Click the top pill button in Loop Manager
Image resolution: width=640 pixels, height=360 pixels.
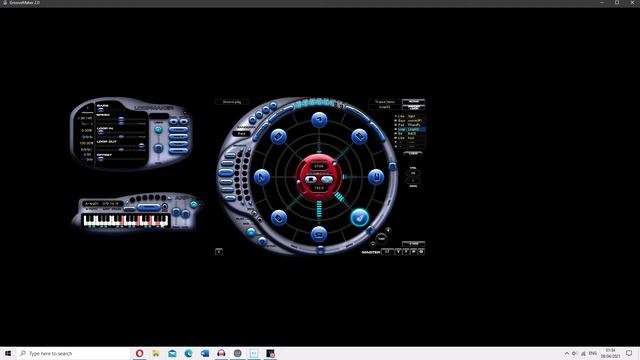pyautogui.click(x=178, y=129)
